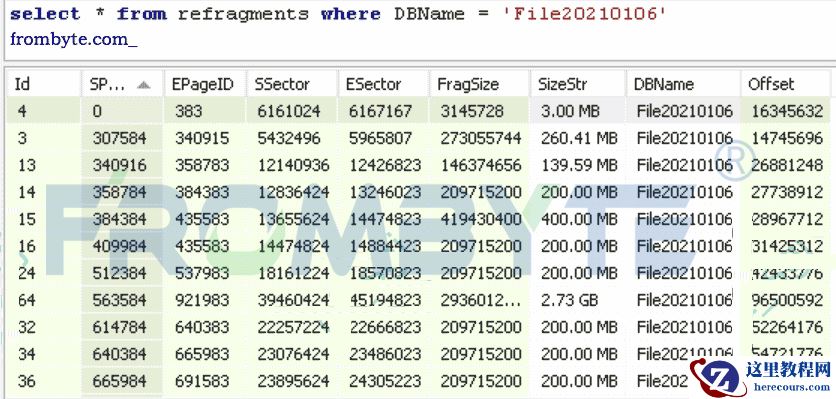
Task: Select the SizeStr cell 260.41 MB
Action: (x=579, y=138)
